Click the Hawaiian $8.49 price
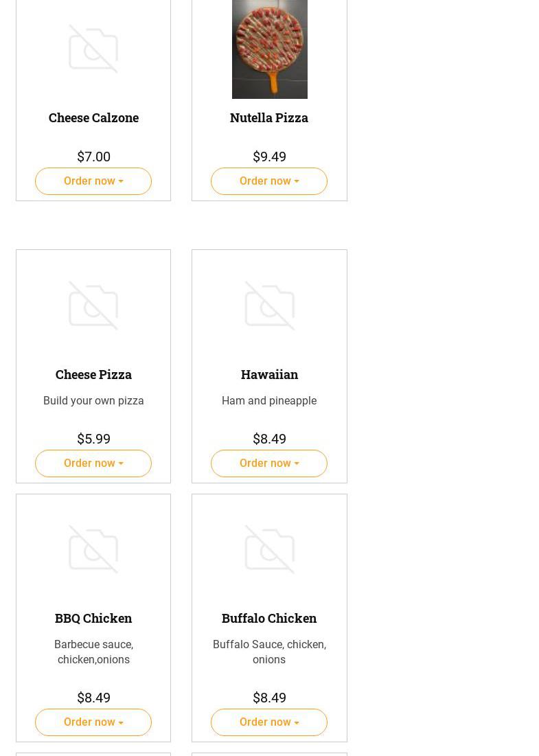This screenshot has width=539, height=756. click(269, 439)
